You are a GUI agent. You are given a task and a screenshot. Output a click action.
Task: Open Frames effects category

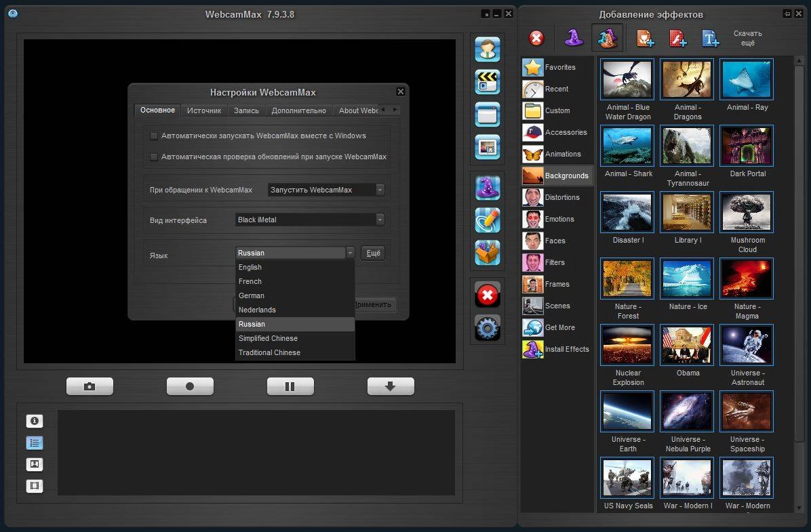click(557, 285)
